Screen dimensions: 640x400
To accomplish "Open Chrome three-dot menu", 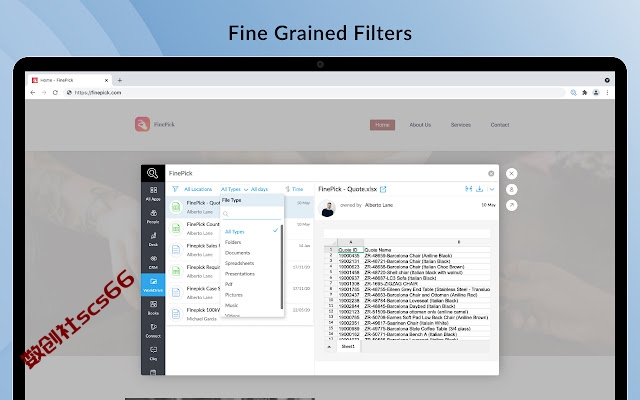I will (x=607, y=93).
